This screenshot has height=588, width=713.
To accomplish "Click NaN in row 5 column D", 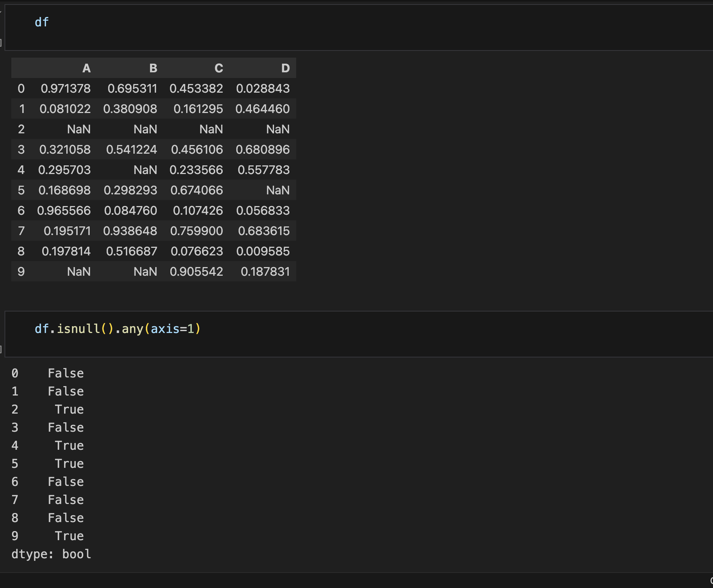I will point(278,190).
